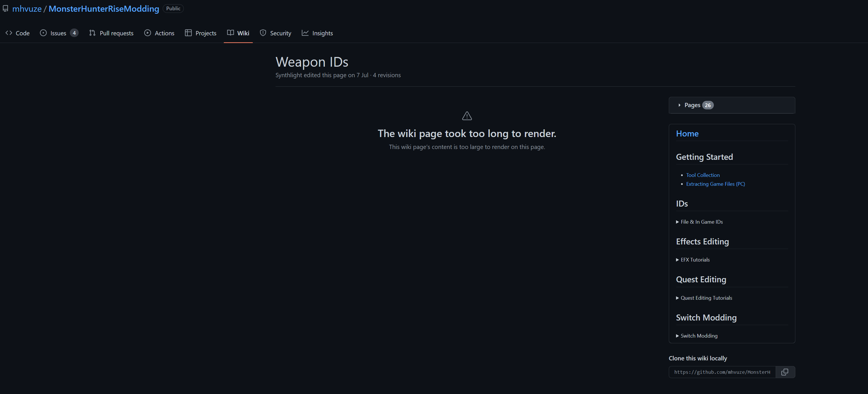Click the Insights graph icon
The image size is (868, 394).
click(x=305, y=33)
